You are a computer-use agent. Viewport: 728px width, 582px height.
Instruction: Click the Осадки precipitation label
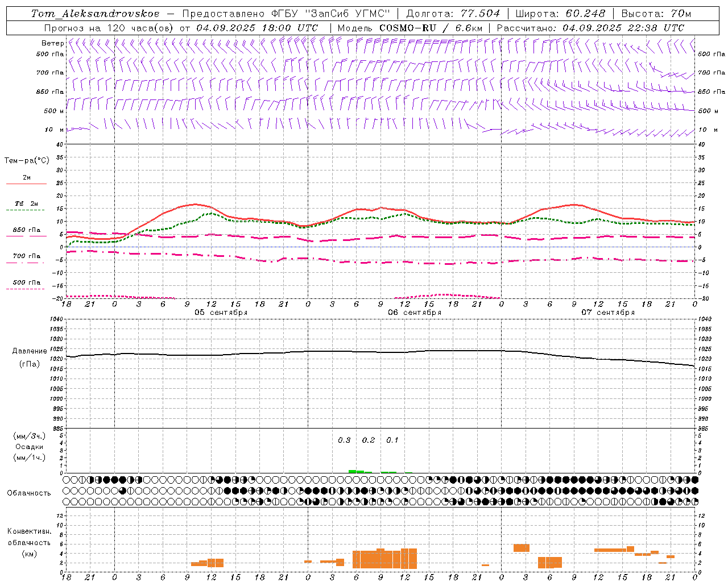29,447
